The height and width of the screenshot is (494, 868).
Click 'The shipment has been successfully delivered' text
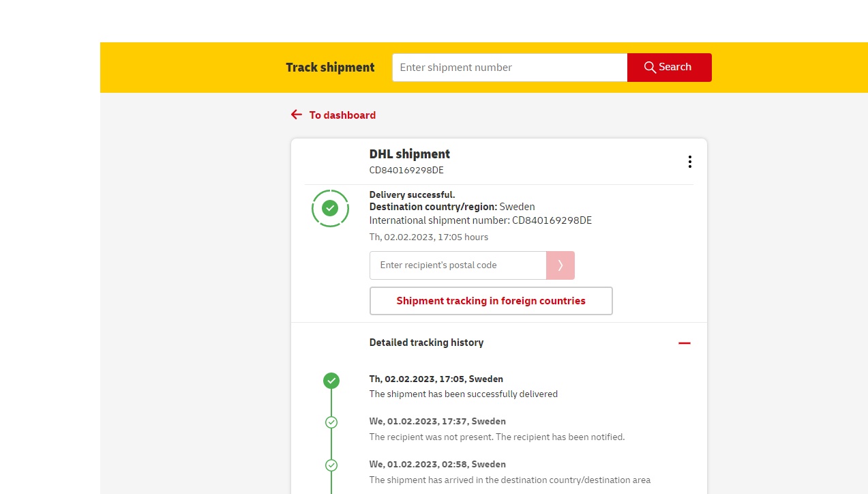click(463, 394)
